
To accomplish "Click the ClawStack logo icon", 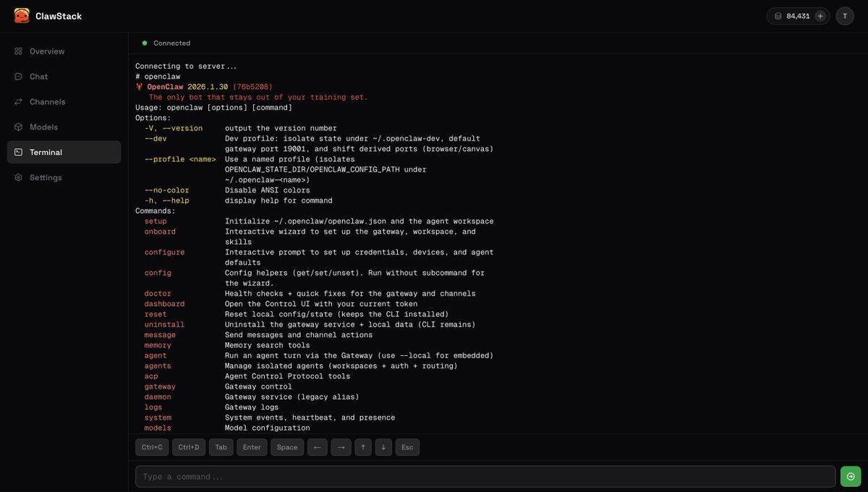I will pos(22,15).
